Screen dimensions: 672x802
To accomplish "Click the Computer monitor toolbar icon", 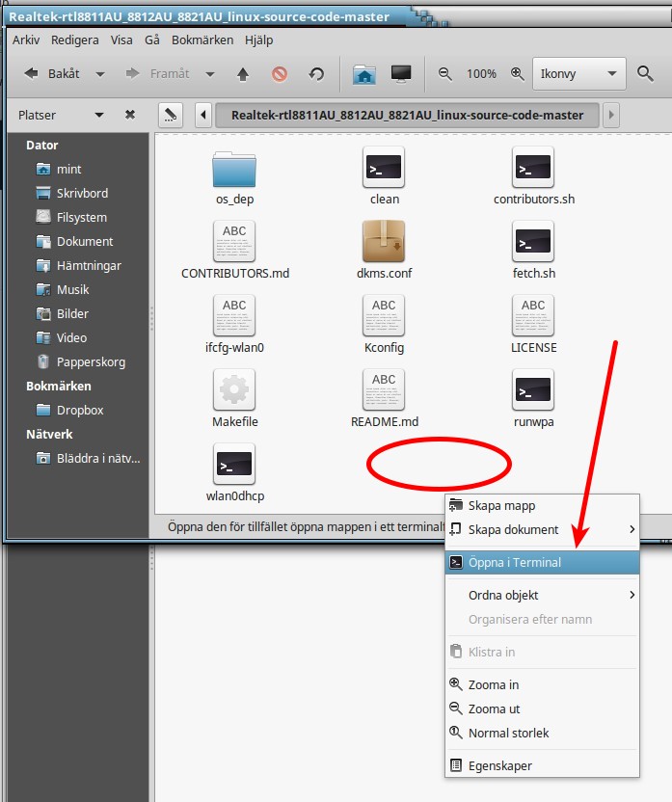I will tap(401, 74).
